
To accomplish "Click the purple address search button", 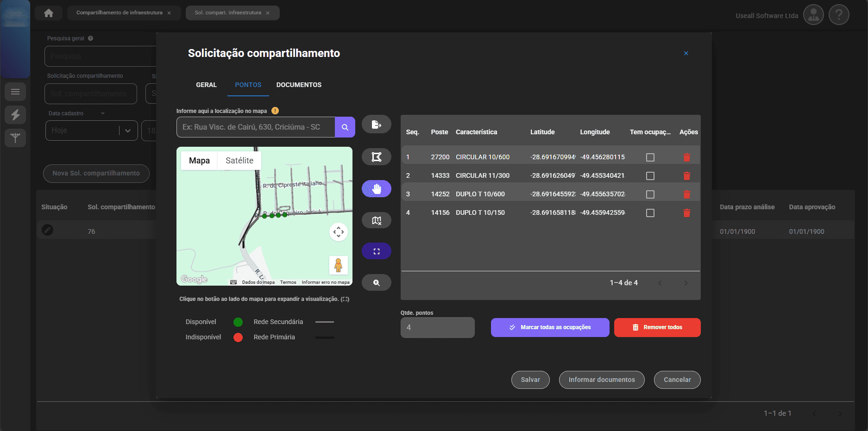I will [345, 127].
